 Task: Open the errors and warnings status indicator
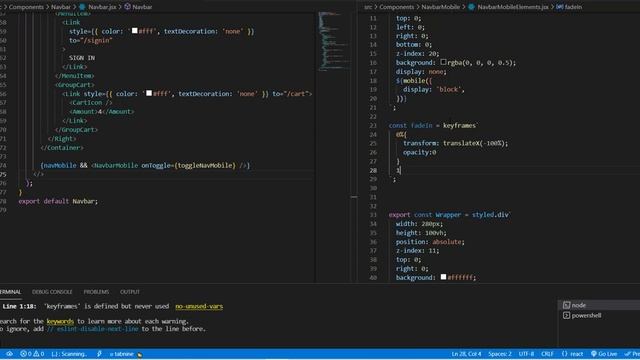pos(32,354)
